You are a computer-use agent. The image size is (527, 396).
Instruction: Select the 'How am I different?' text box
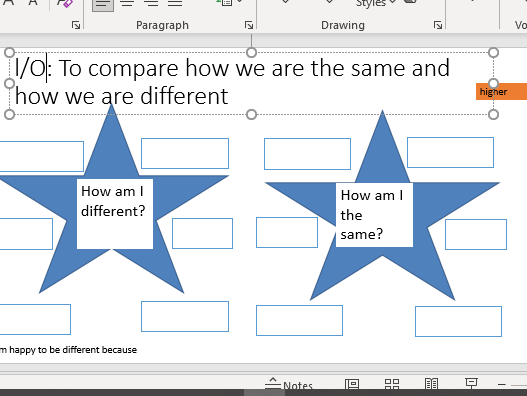[115, 214]
